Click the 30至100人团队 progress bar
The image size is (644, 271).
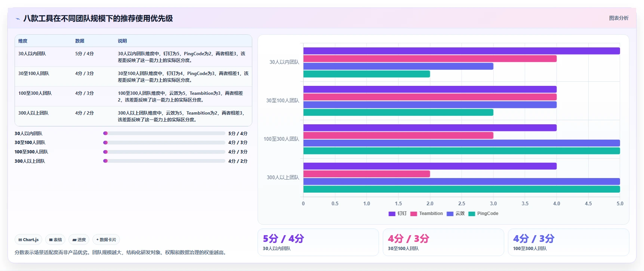(164, 143)
